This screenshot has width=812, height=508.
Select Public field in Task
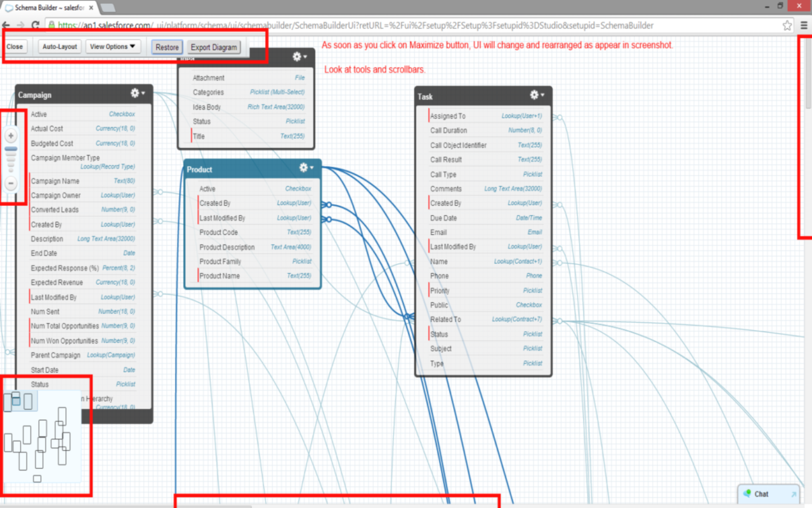[486, 305]
